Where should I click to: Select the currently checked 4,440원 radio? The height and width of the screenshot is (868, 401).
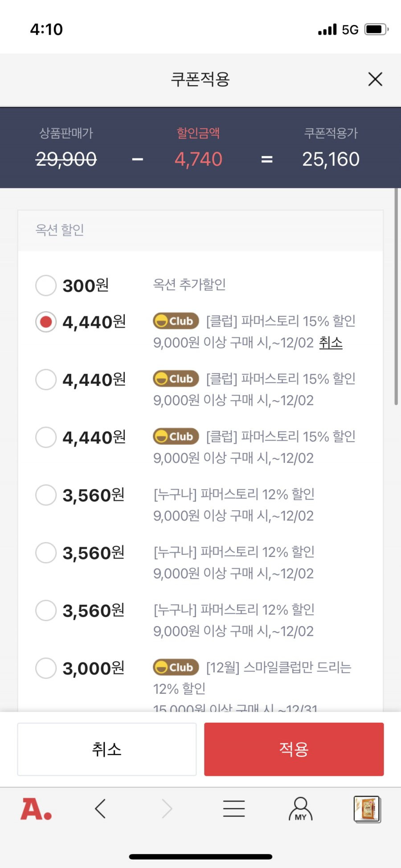coord(46,322)
